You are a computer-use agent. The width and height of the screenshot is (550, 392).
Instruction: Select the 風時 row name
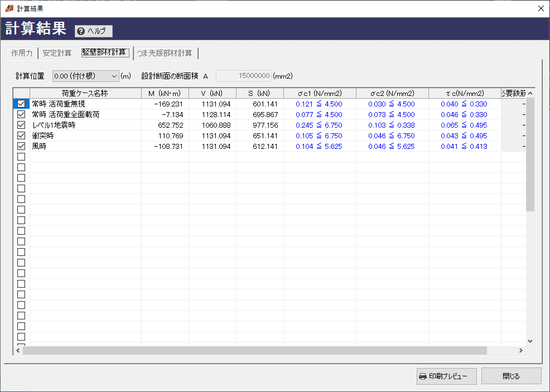[39, 146]
